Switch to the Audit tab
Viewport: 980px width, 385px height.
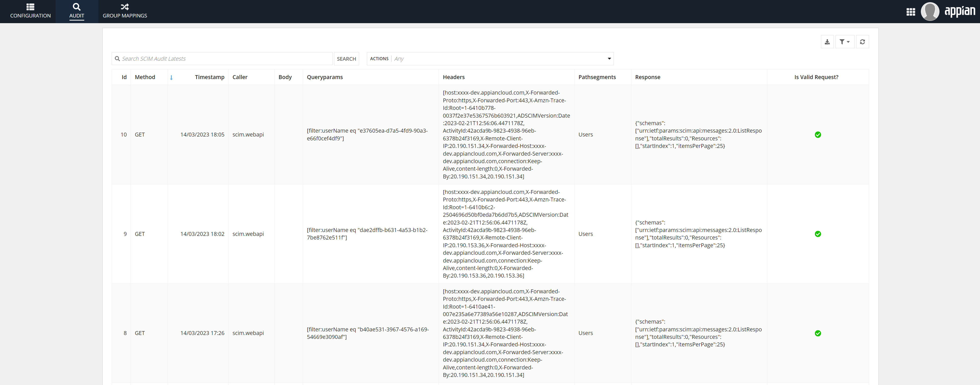tap(77, 11)
